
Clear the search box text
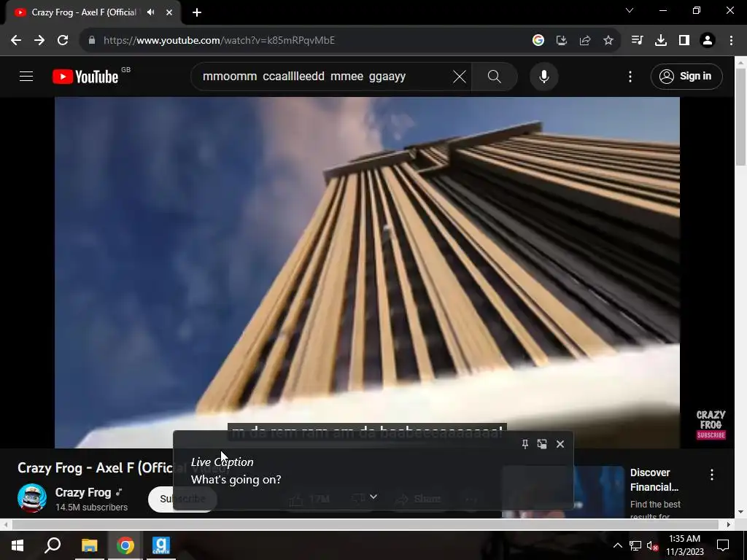pos(460,76)
